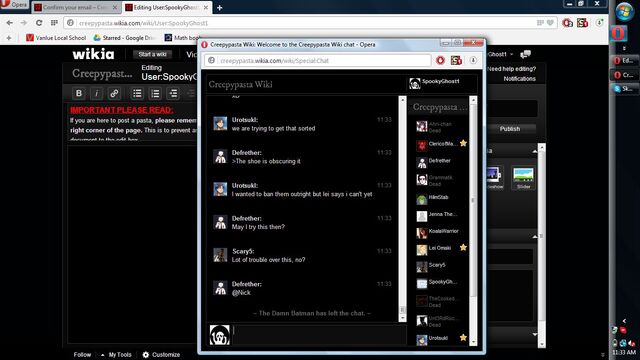Collapse the middle editor side panel arrow

tap(535, 236)
